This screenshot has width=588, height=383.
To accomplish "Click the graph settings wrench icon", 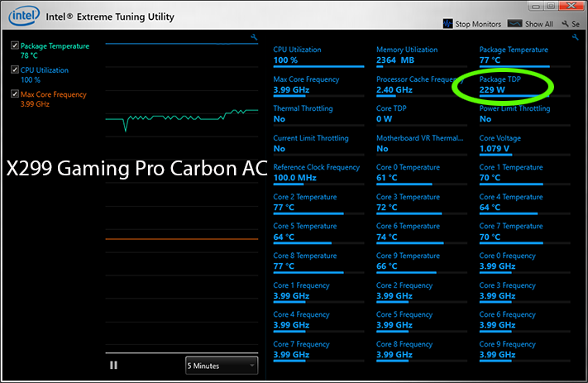I will 254,36.
